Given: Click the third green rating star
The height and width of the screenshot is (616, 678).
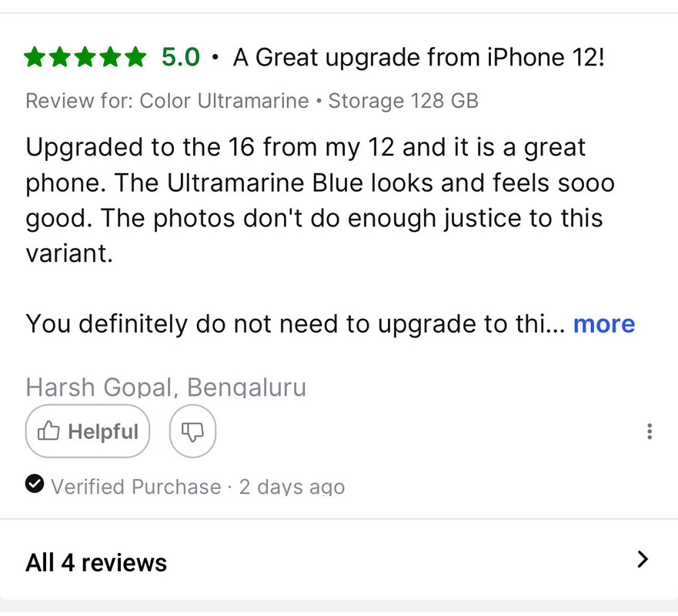Looking at the screenshot, I should [85, 57].
